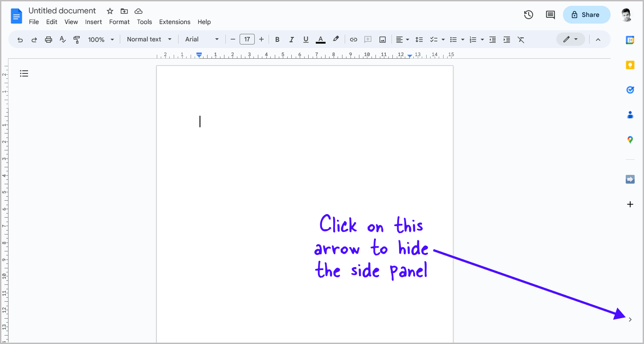Image resolution: width=644 pixels, height=344 pixels.
Task: Show the document outline
Action: pos(24,73)
